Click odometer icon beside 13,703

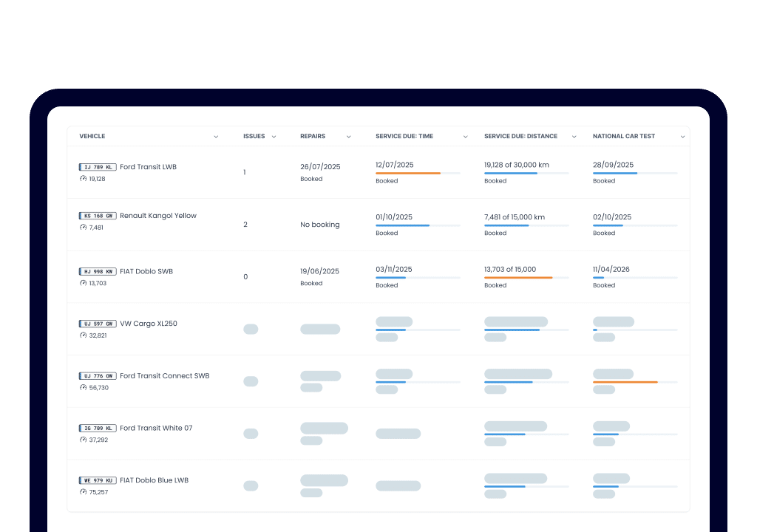tap(83, 284)
